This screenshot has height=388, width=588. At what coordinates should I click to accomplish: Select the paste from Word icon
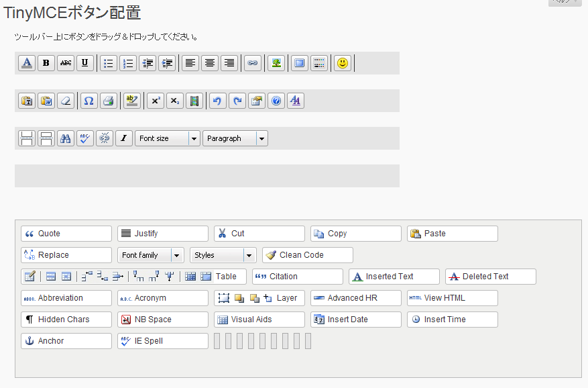click(x=46, y=101)
